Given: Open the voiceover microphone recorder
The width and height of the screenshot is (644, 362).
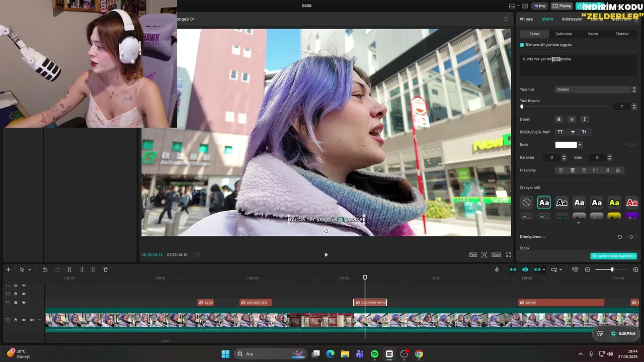Looking at the screenshot, I should coord(497,269).
